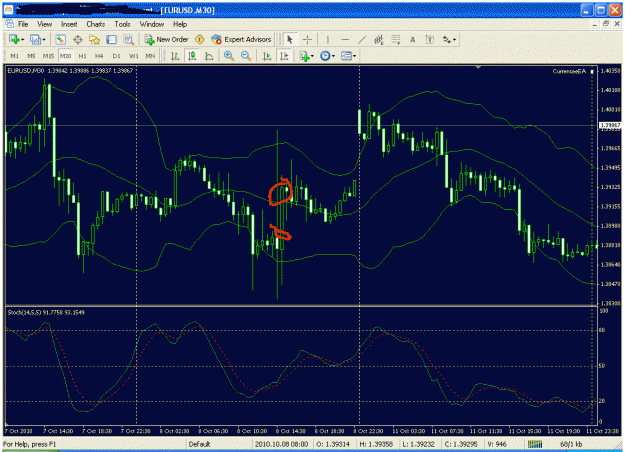
Task: Expand the Profiles dropdown arrow
Action: (43, 39)
